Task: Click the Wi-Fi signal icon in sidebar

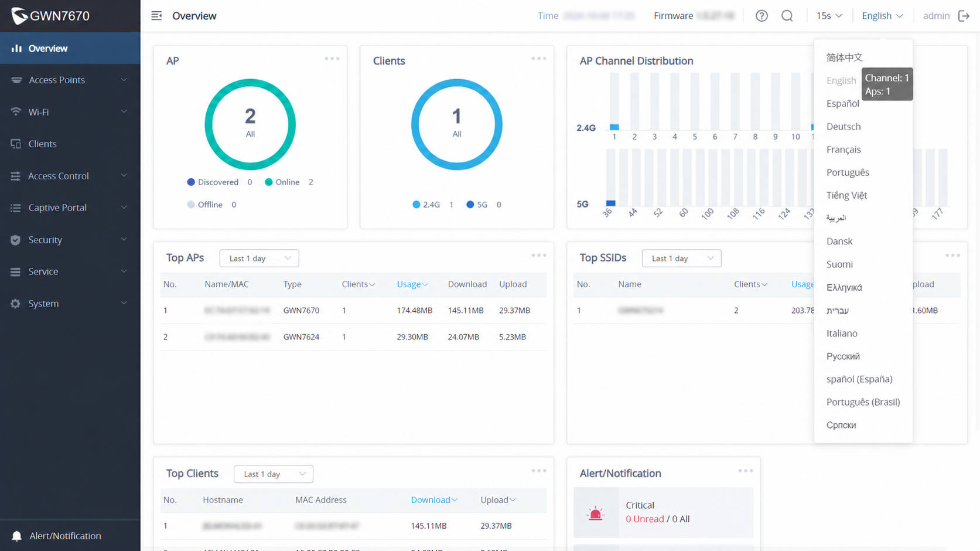Action: pos(16,112)
